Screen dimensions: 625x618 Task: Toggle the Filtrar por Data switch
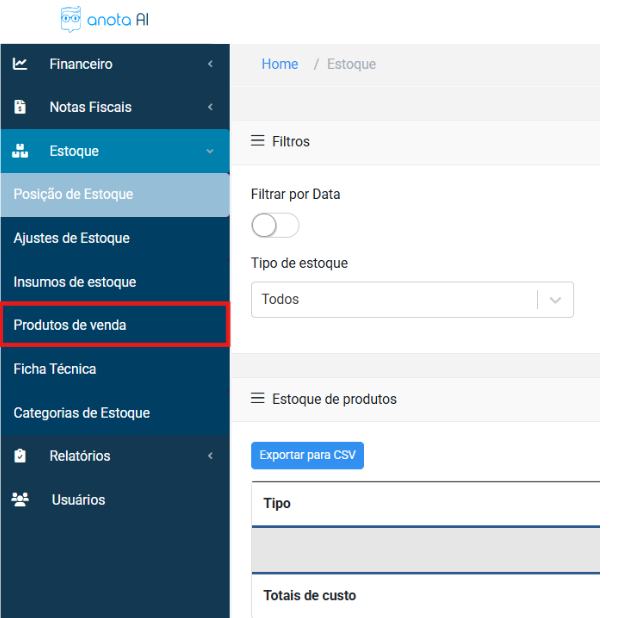coord(275,225)
